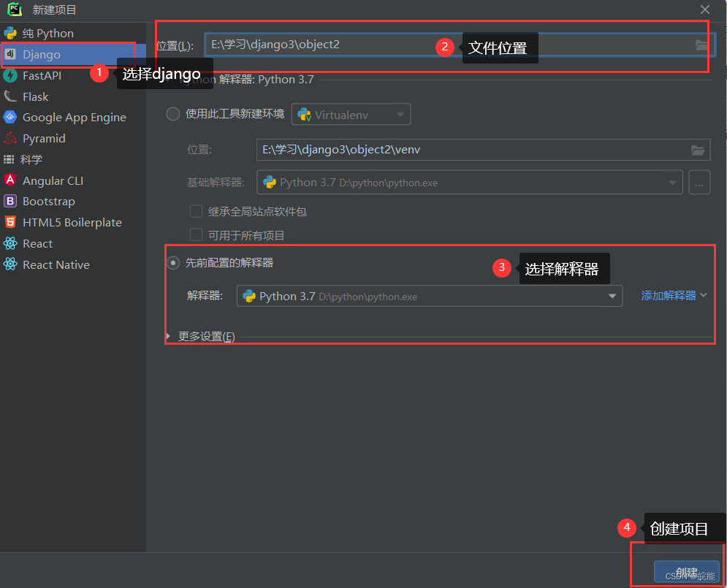Screen dimensions: 727x588
Task: Click the 创建 button
Action: [687, 572]
